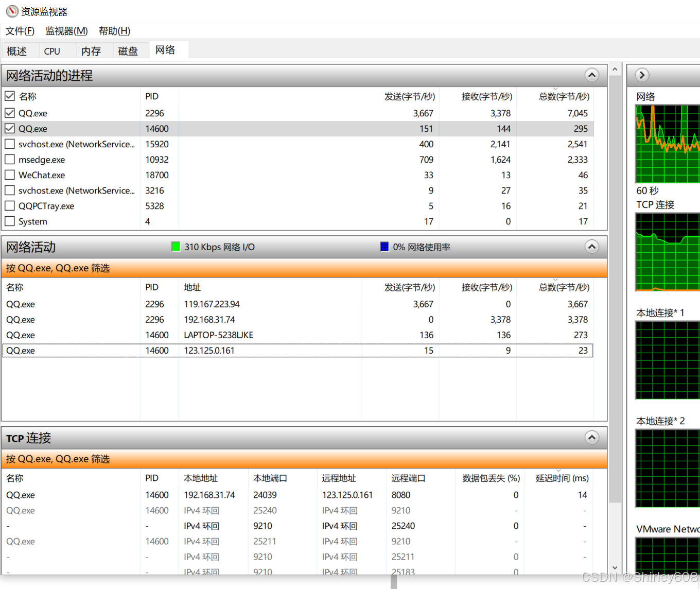Click the 本地连接* 1 graph
Image resolution: width=700 pixels, height=589 pixels.
[668, 360]
